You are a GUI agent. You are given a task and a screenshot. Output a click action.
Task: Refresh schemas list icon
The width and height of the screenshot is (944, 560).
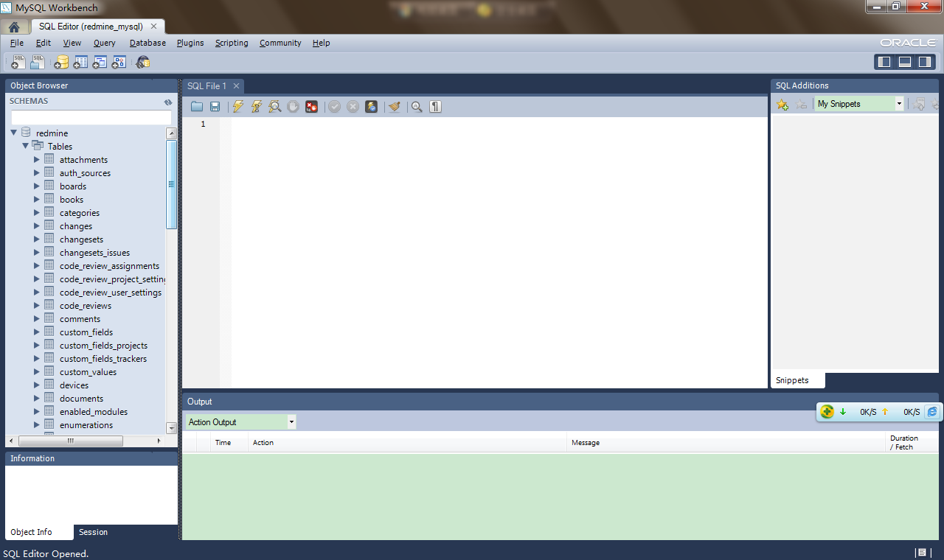(x=168, y=102)
